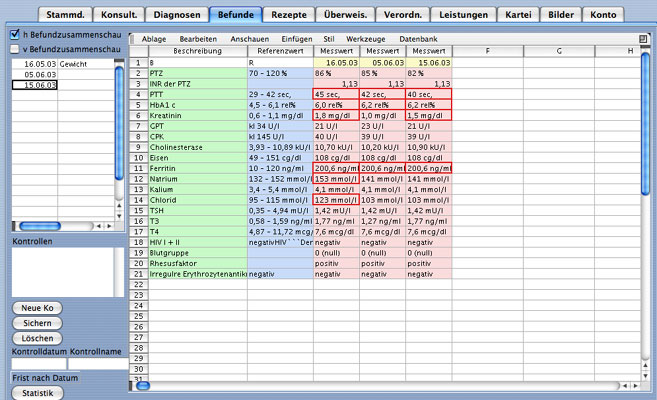This screenshot has height=400, width=657.
Task: Click the date list scroll down arrow
Action: tap(119, 217)
